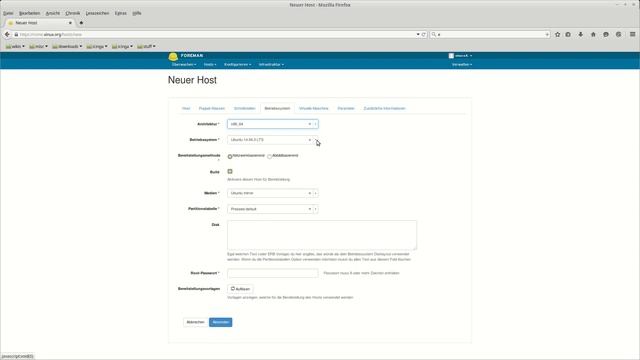Expand the Überwachen navigation menu
The height and width of the screenshot is (360, 640).
coord(184,64)
